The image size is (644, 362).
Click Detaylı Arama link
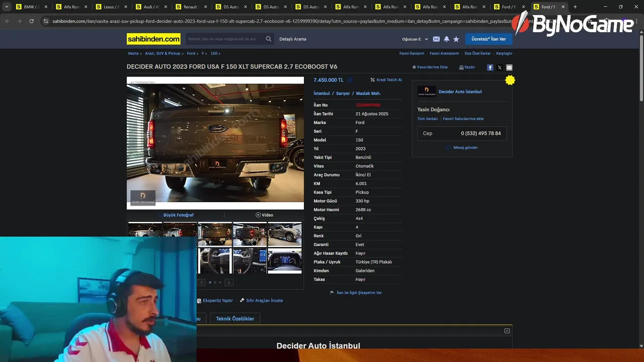tap(293, 39)
